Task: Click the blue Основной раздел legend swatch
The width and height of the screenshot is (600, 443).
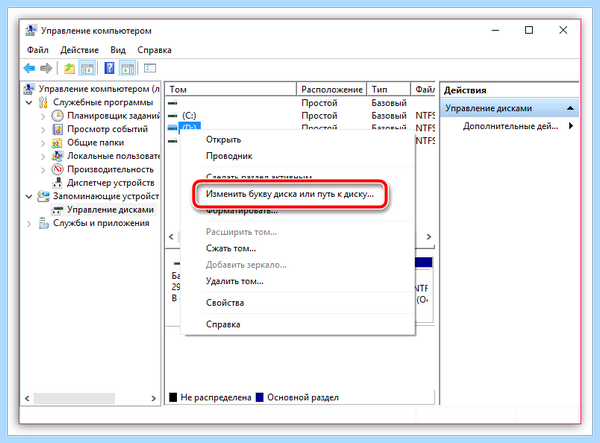Action: (x=260, y=397)
